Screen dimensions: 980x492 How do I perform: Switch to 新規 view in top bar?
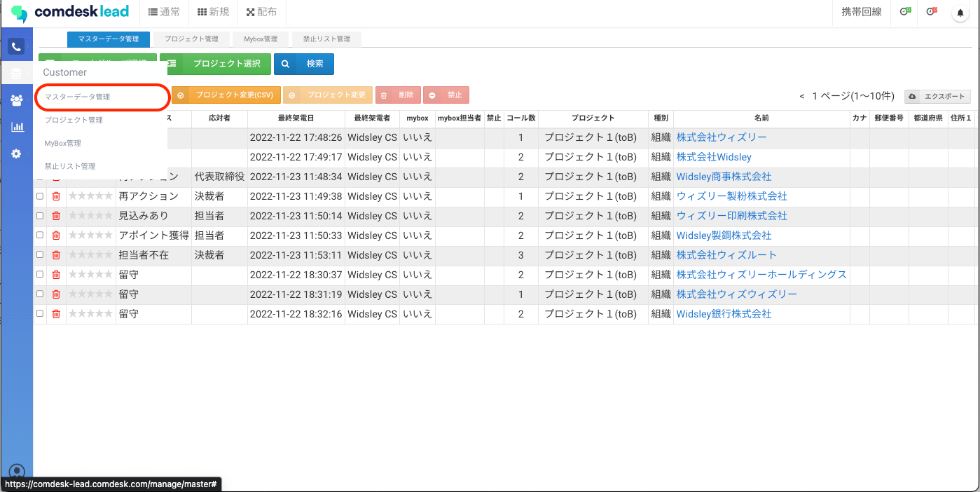pyautogui.click(x=214, y=12)
